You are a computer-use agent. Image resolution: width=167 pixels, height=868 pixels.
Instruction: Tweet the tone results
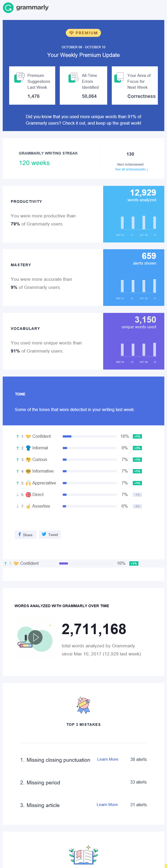click(50, 535)
